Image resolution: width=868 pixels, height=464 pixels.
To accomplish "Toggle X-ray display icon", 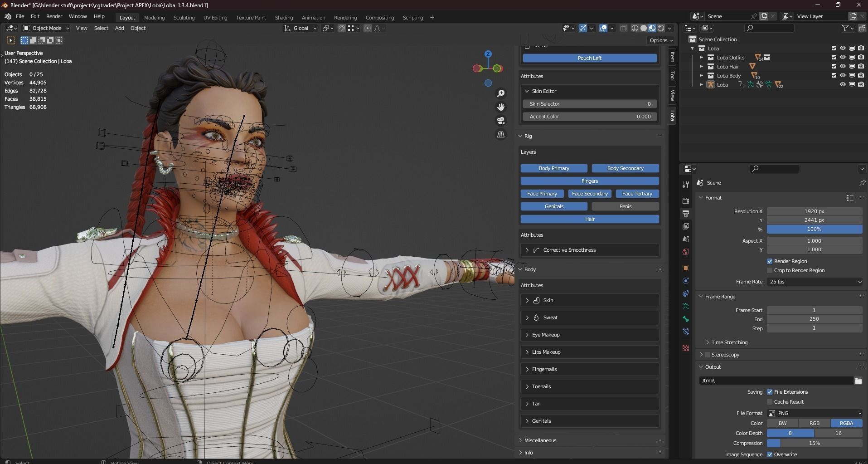I will pos(623,28).
